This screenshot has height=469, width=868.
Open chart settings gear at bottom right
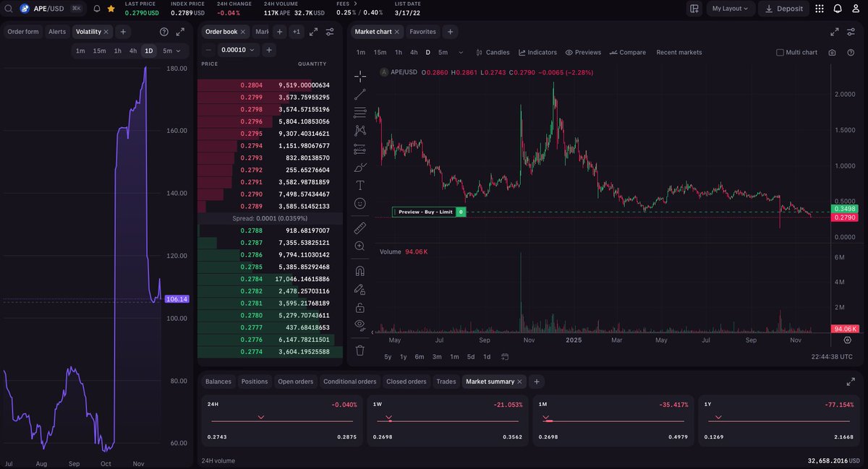coord(847,340)
